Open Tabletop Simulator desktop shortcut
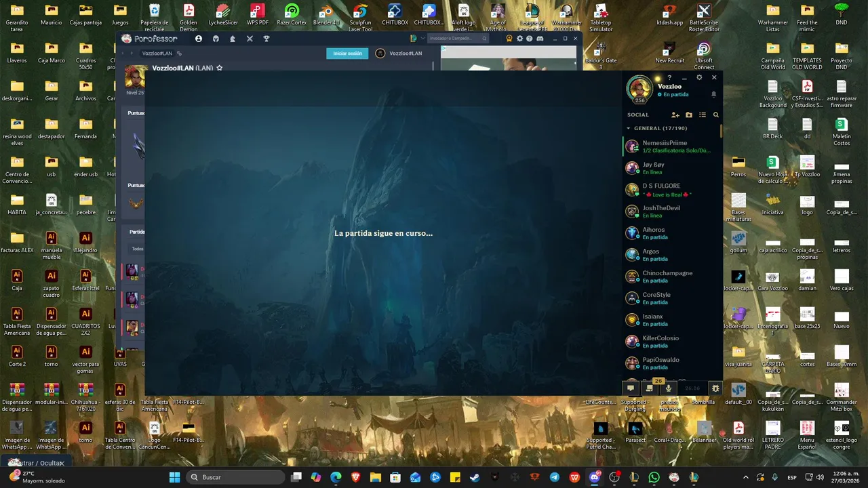This screenshot has width=868, height=488. [x=601, y=18]
